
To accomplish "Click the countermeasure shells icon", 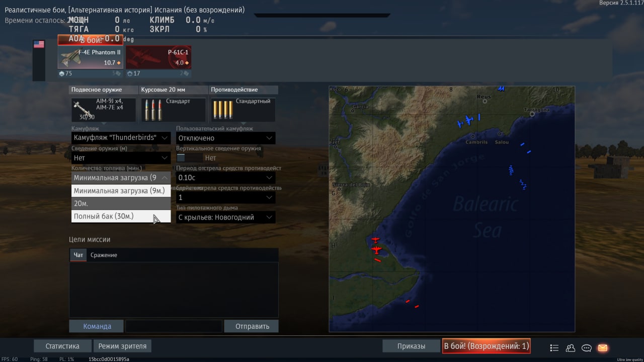I will pos(223,109).
